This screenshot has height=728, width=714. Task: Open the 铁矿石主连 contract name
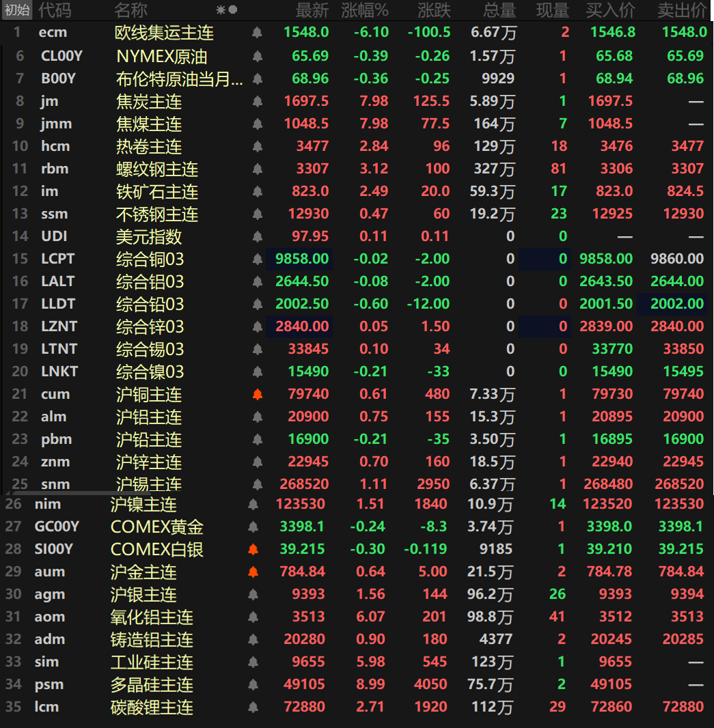click(x=157, y=192)
